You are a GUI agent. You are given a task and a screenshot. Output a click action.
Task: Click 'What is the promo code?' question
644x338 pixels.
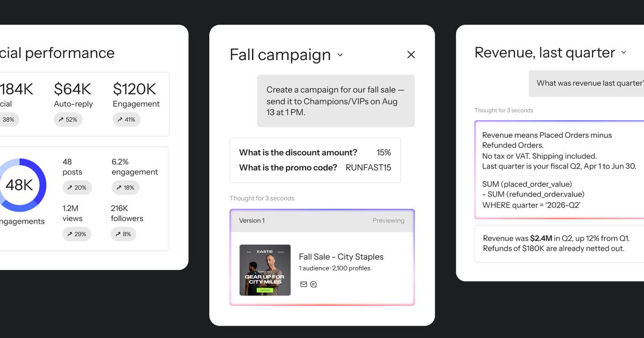(x=288, y=167)
